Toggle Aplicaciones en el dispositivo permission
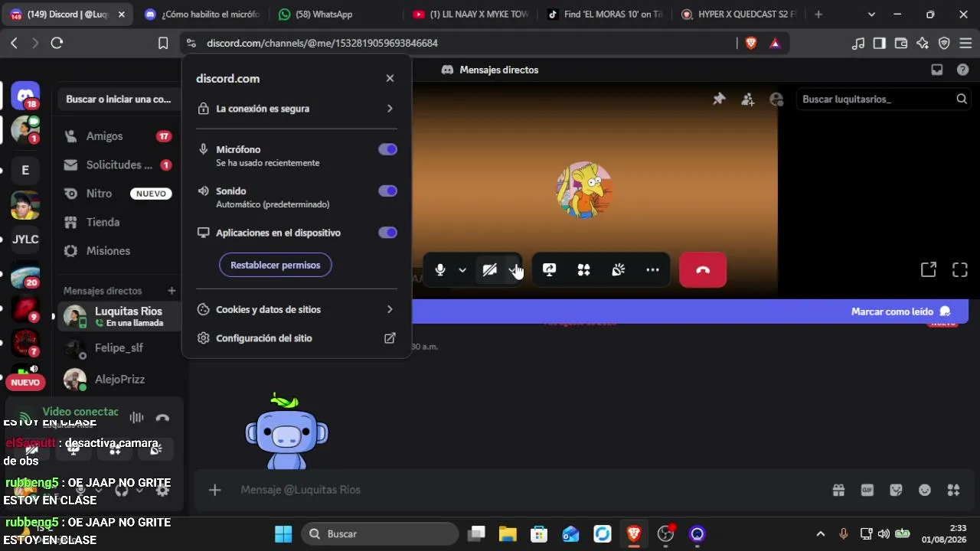The height and width of the screenshot is (551, 980). point(388,233)
